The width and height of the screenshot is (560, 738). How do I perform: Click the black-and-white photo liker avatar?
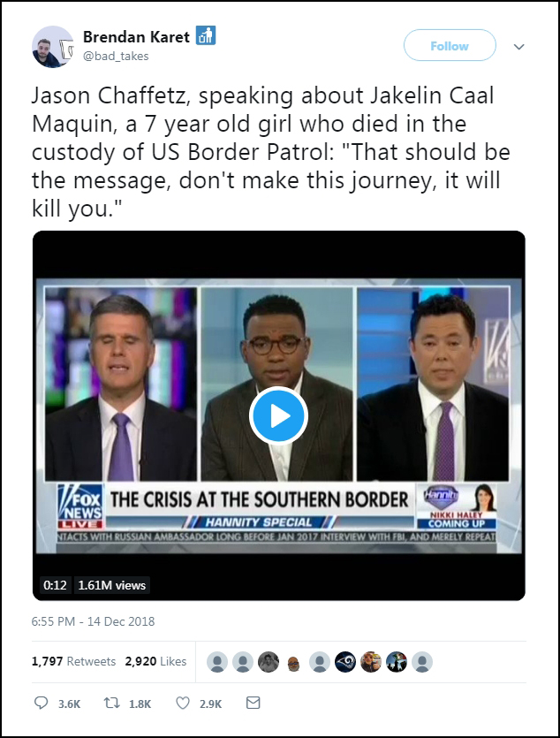tap(269, 662)
